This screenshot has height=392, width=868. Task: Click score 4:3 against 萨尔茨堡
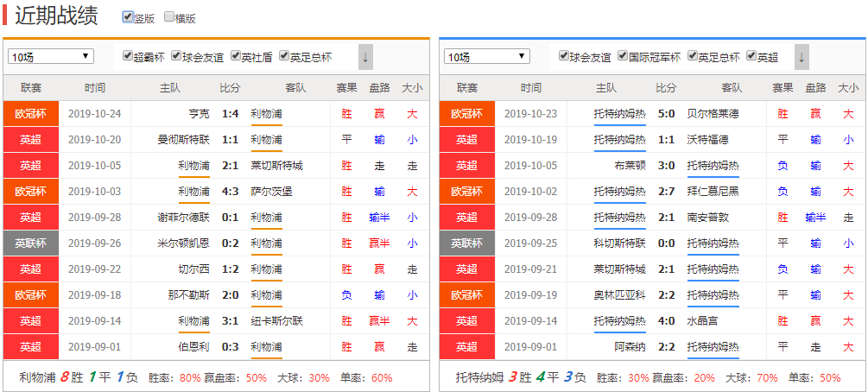click(x=231, y=192)
